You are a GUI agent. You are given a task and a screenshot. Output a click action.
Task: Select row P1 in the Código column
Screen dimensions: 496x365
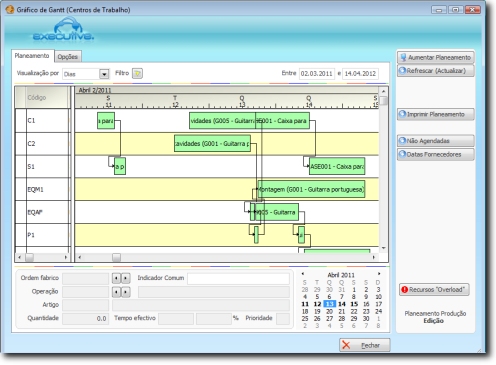coord(43,235)
